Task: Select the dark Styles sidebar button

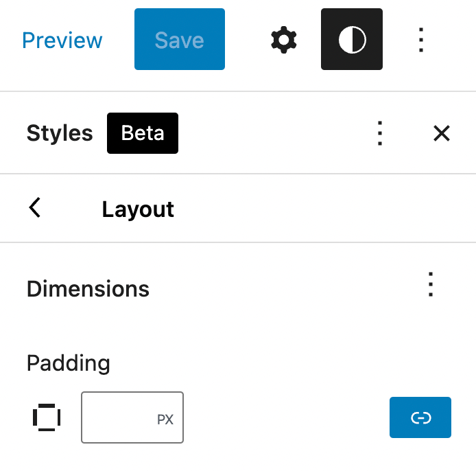Action: pyautogui.click(x=351, y=40)
